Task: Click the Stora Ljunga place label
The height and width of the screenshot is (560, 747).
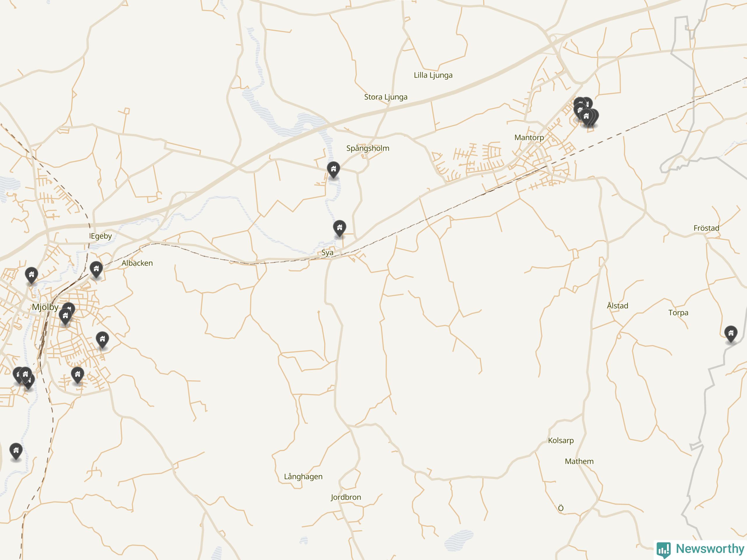Action: 386,97
